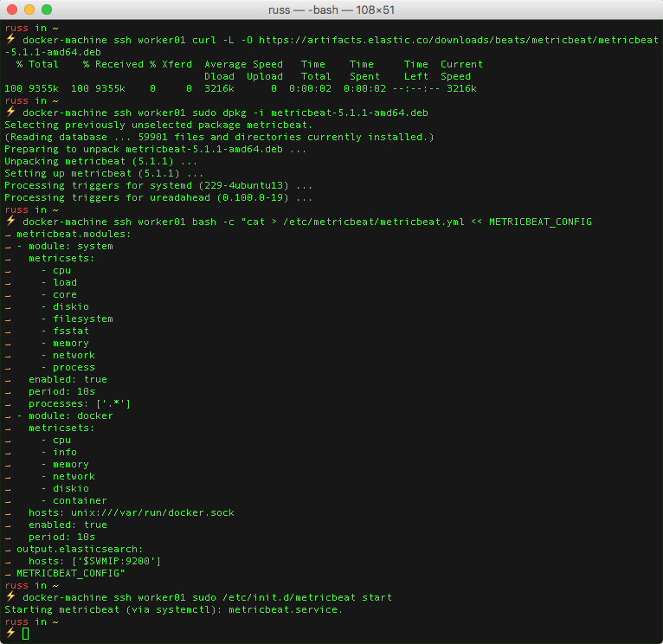663x644 pixels.
Task: Click the 'filesystem' metricset entry
Action: [x=83, y=319]
